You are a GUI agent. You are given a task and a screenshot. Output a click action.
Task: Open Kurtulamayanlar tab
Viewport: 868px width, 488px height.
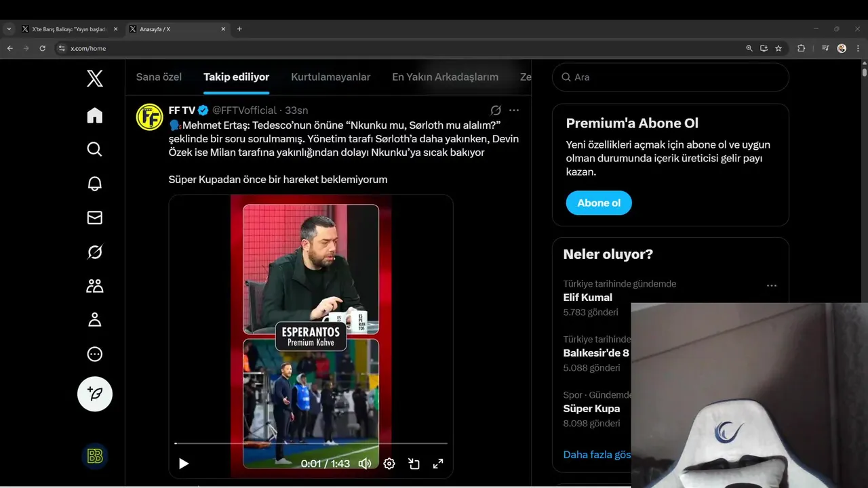(x=331, y=77)
